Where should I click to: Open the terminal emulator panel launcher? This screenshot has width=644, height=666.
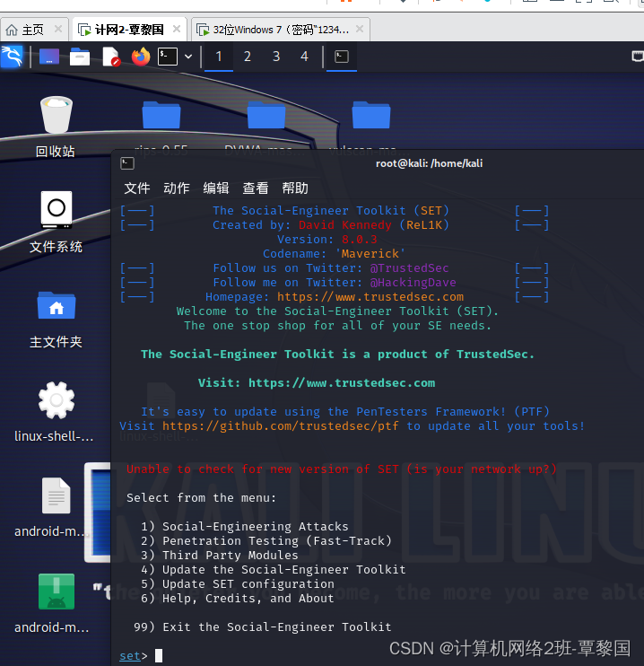click(x=168, y=57)
